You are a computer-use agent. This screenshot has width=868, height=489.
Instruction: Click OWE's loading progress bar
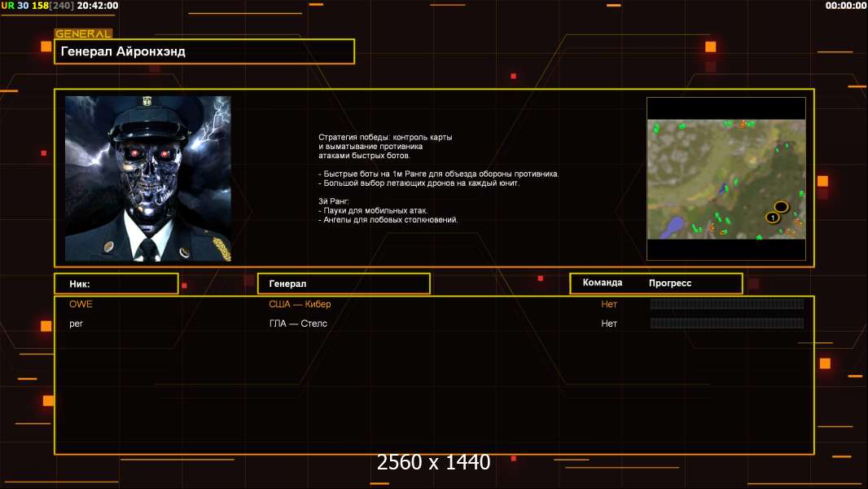tap(726, 304)
